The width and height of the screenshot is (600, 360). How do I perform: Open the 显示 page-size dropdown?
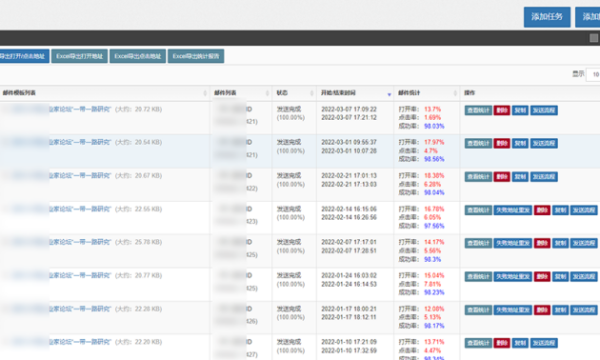(x=593, y=74)
